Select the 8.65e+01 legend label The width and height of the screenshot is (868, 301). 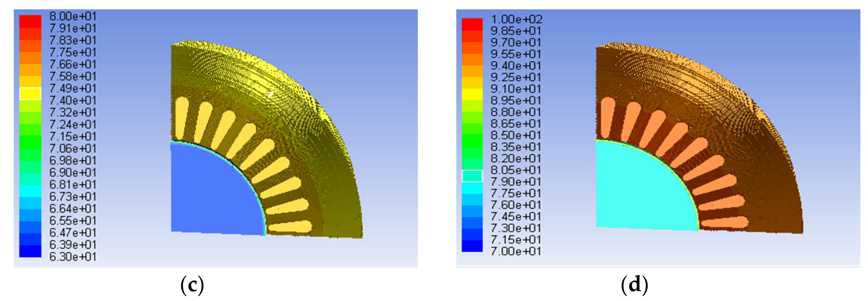(x=516, y=124)
